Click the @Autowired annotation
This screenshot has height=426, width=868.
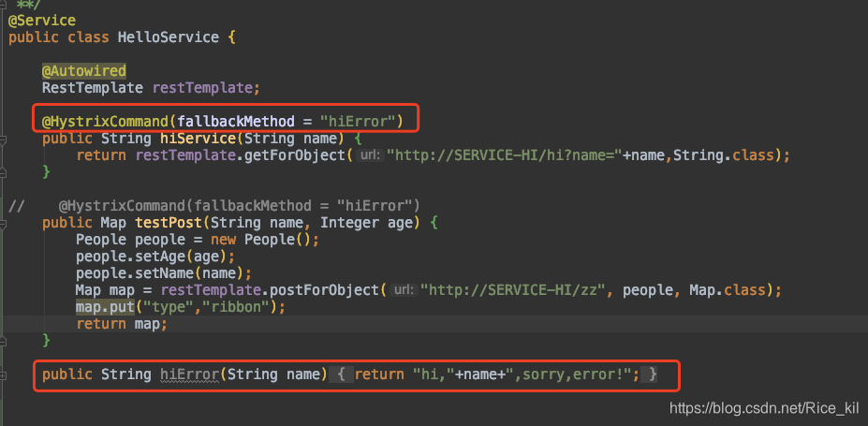84,71
